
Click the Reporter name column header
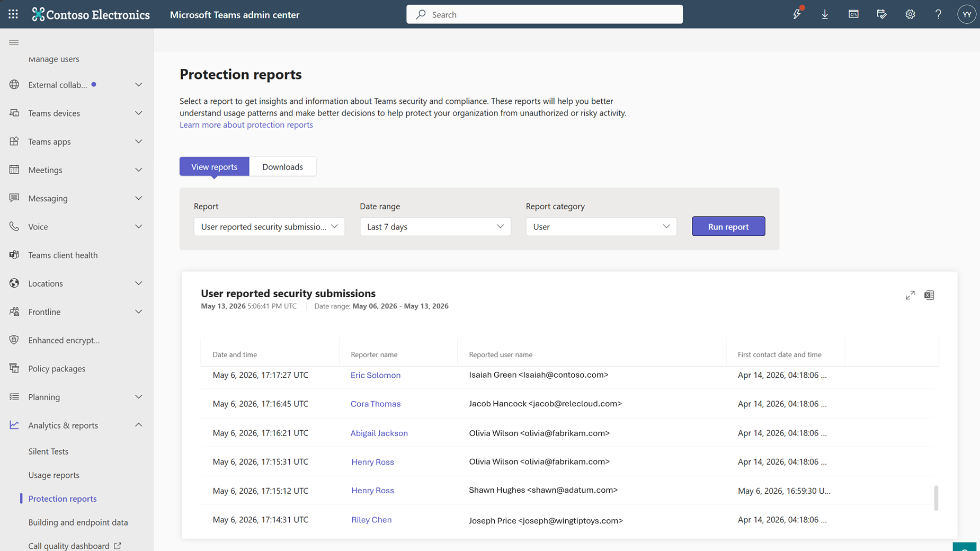tap(374, 354)
